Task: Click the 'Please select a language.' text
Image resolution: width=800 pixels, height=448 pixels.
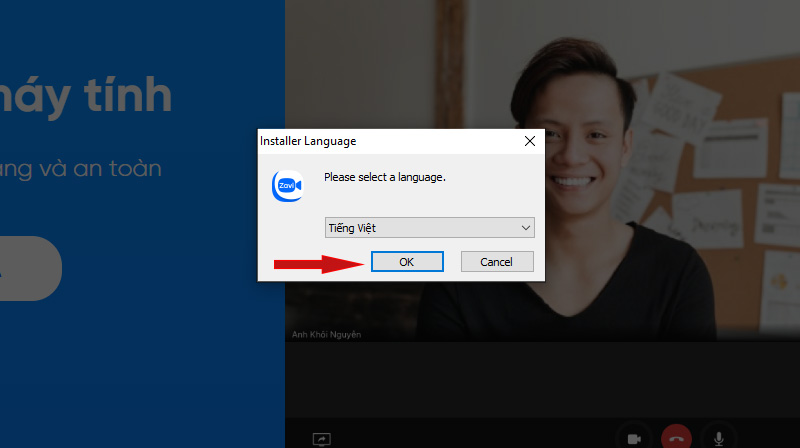Action: [385, 177]
